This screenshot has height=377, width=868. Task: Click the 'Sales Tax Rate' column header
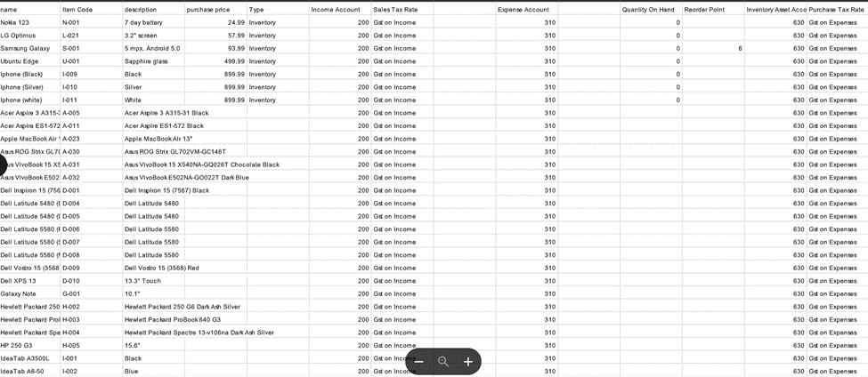[x=395, y=10]
